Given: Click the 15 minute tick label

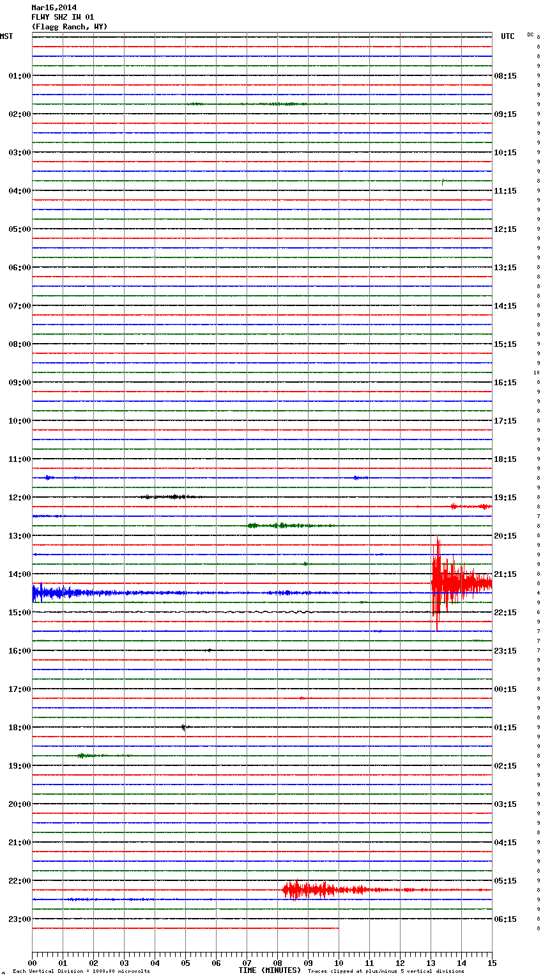Looking at the screenshot, I should coord(492,963).
